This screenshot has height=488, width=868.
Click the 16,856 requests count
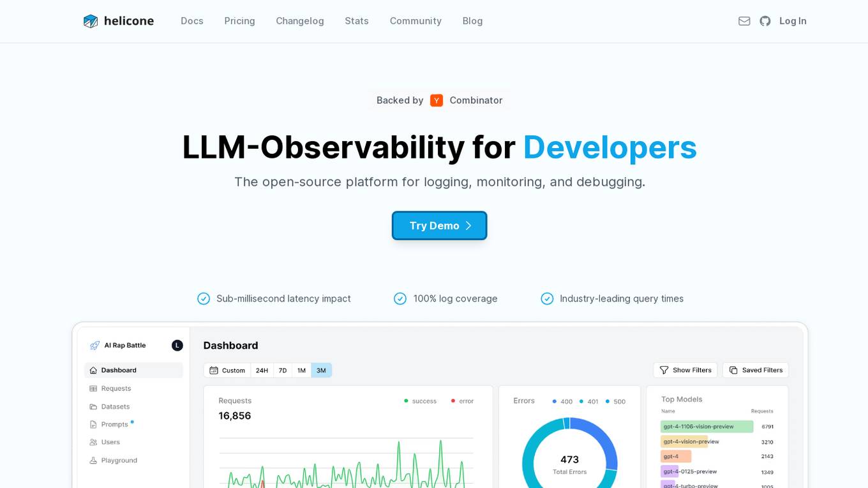(x=235, y=416)
